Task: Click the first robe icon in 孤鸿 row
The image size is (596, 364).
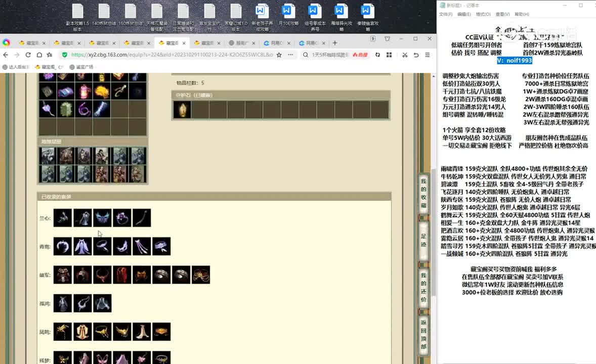Action: point(63,303)
